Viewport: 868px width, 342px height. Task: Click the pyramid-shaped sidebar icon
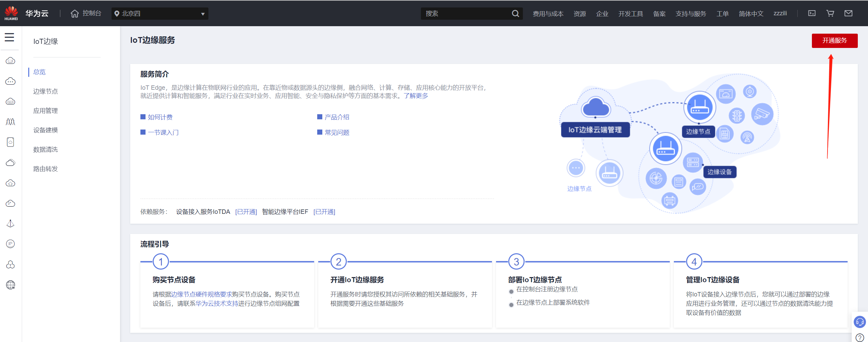coord(11,224)
